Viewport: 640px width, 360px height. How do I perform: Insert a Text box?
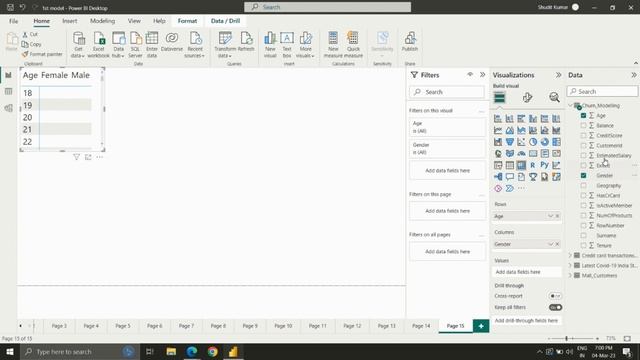coord(287,45)
